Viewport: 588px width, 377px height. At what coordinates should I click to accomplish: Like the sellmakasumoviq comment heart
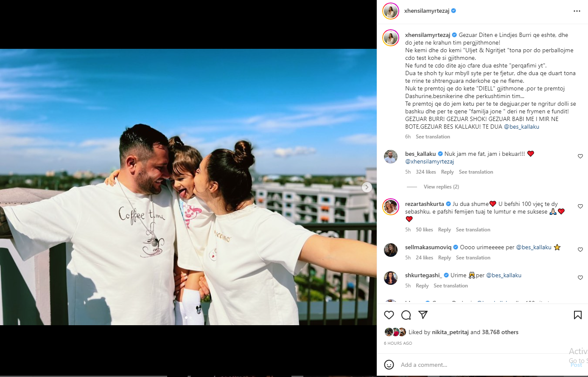(x=580, y=250)
